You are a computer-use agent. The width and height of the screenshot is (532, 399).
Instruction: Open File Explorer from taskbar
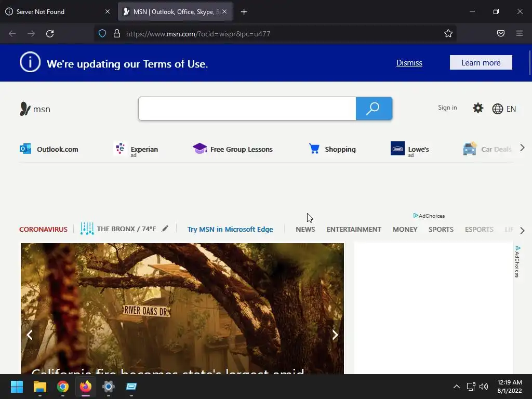tap(39, 387)
